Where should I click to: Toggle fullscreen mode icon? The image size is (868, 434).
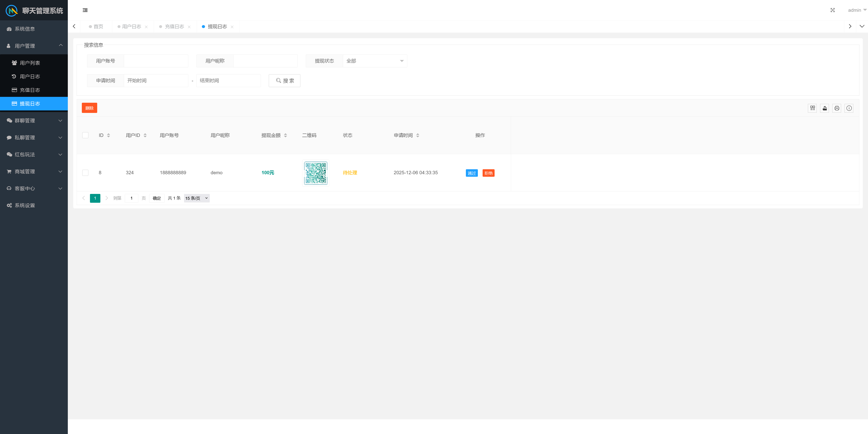(833, 10)
